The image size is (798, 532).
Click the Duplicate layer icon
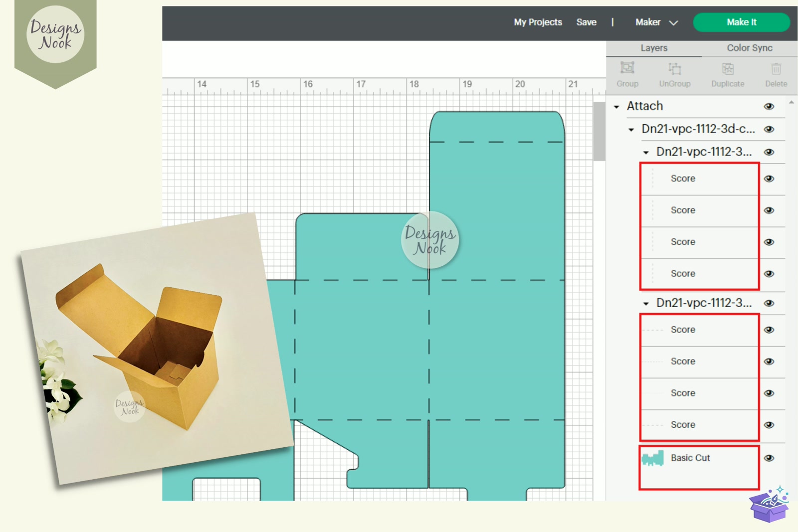click(728, 68)
